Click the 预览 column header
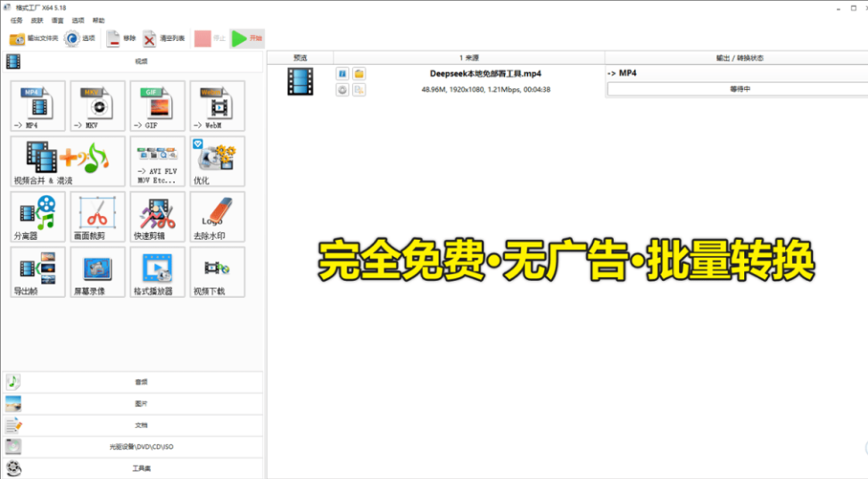 click(x=300, y=58)
